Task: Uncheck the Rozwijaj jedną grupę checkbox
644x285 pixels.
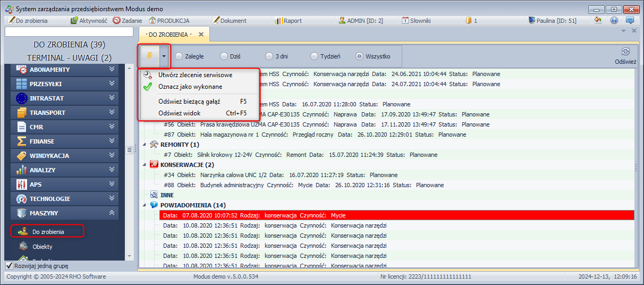Action: 9,266
